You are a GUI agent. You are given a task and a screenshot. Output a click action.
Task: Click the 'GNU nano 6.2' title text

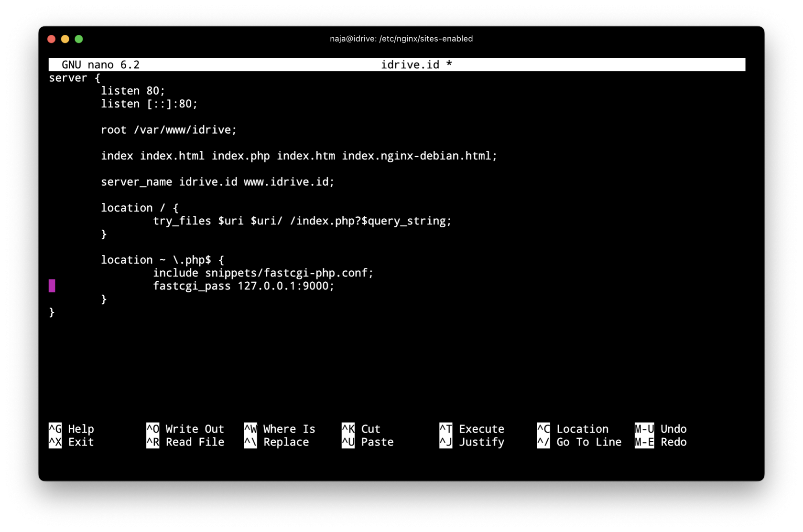[x=101, y=65]
